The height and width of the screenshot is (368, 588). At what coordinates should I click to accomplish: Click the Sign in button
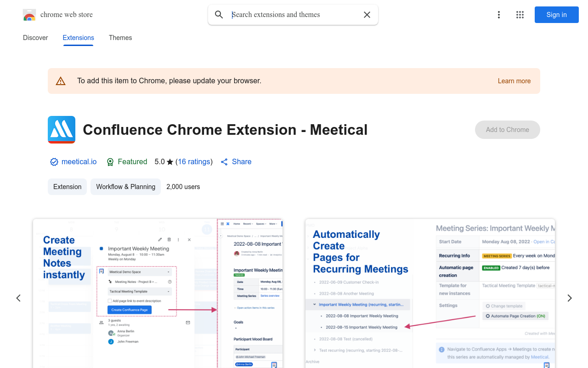557,15
